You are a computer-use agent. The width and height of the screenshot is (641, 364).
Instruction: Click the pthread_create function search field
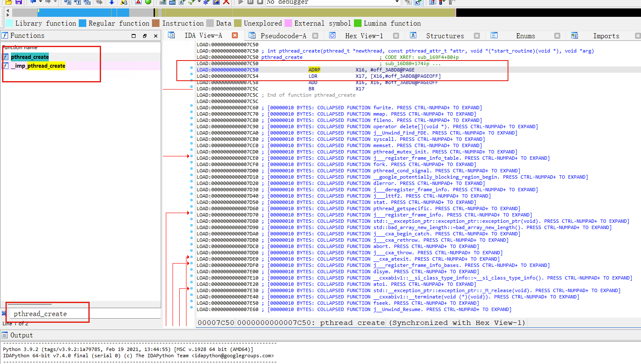84,314
